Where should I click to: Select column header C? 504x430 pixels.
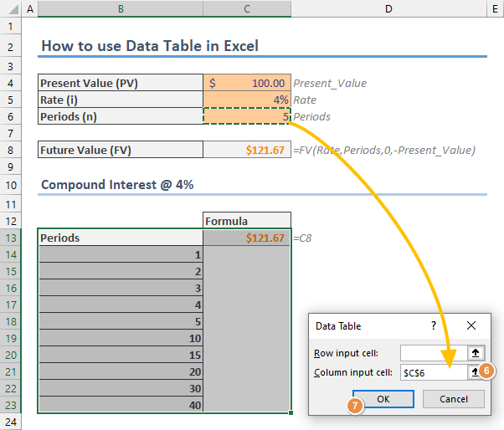[247, 8]
